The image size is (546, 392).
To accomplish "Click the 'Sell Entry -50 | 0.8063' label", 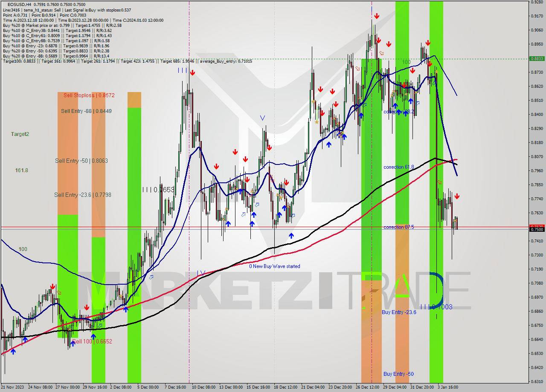I will 81,161.
